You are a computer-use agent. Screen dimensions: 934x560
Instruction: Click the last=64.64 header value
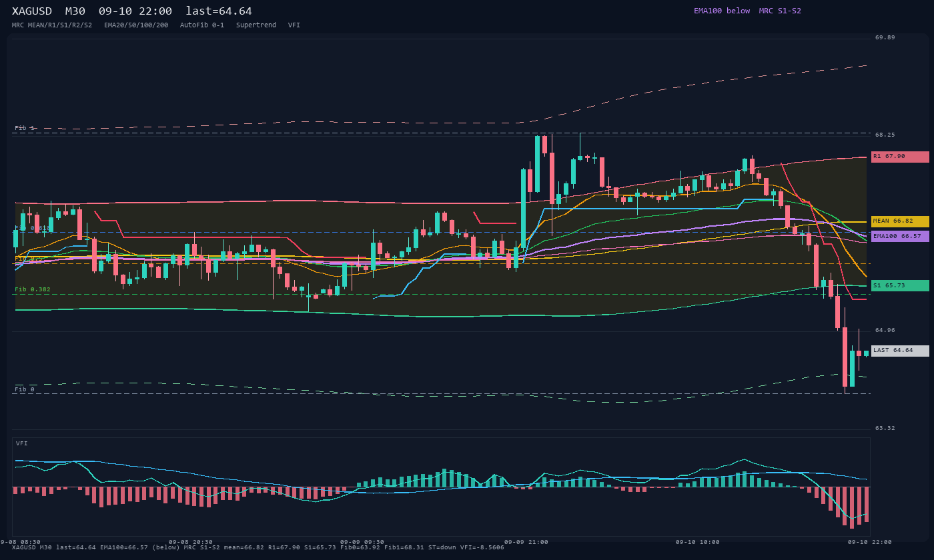219,11
